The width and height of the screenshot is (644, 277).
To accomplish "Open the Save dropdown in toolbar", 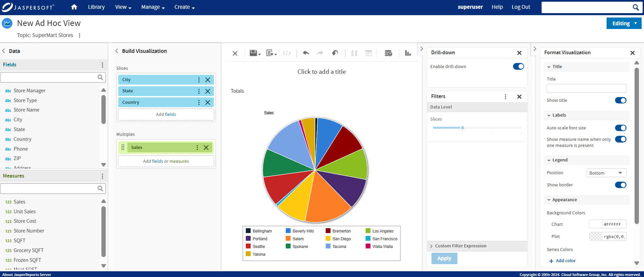I will (255, 53).
